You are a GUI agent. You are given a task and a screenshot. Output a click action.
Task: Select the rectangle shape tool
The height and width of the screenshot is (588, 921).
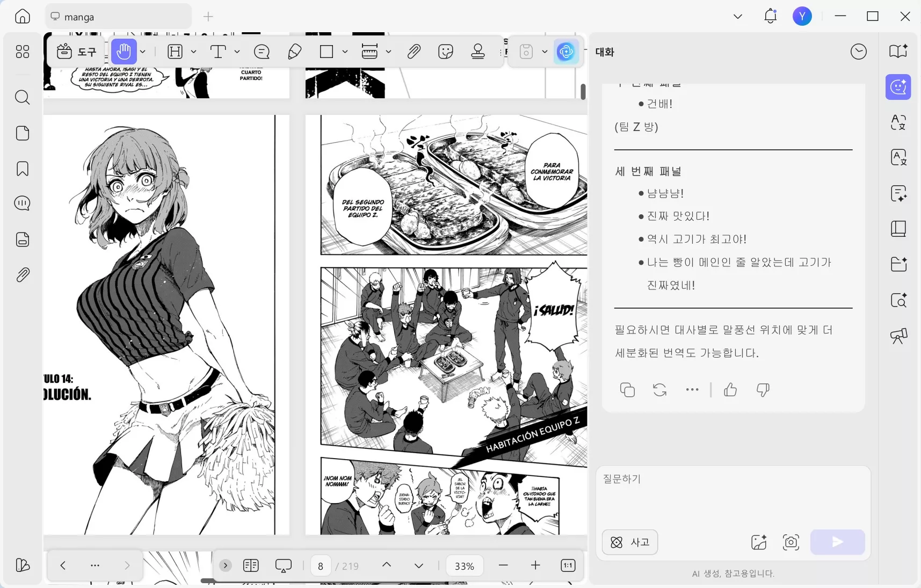pyautogui.click(x=327, y=52)
